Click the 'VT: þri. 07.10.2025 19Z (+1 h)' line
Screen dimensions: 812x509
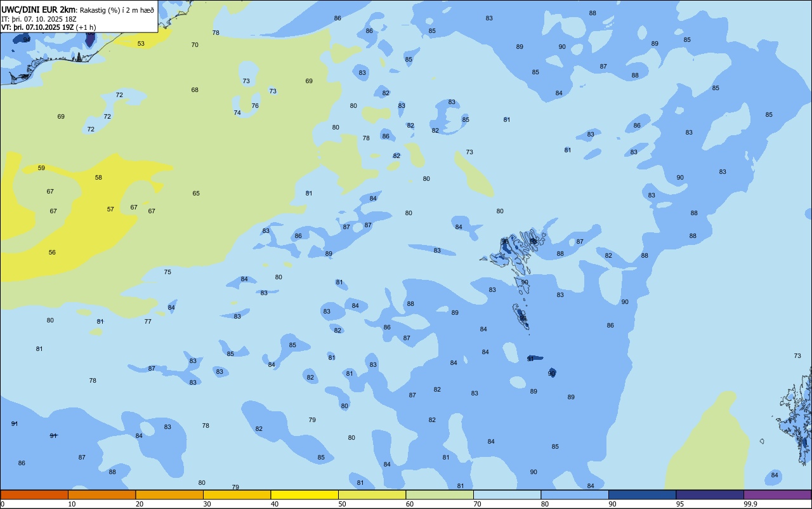(49, 27)
